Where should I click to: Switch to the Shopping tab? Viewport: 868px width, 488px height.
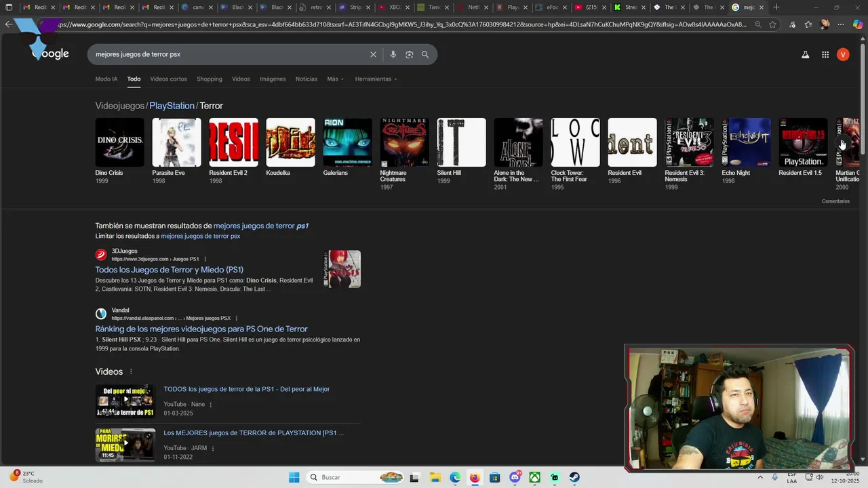[210, 79]
